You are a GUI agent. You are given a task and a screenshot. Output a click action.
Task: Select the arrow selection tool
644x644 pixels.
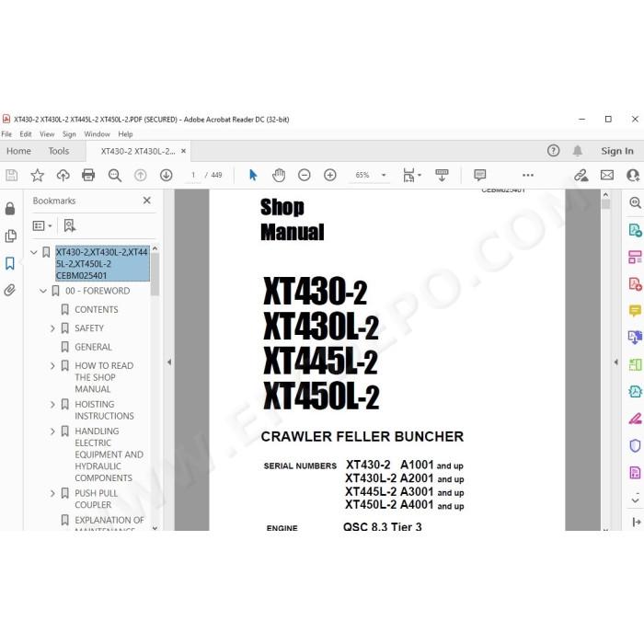[253, 176]
